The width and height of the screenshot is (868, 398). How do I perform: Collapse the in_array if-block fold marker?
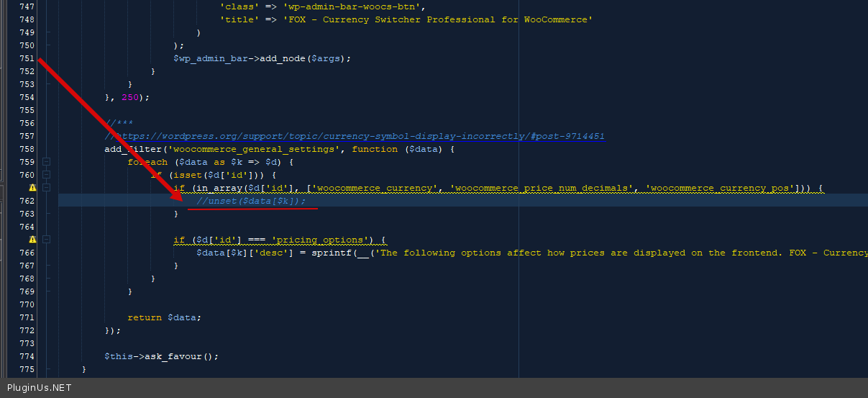(47, 188)
